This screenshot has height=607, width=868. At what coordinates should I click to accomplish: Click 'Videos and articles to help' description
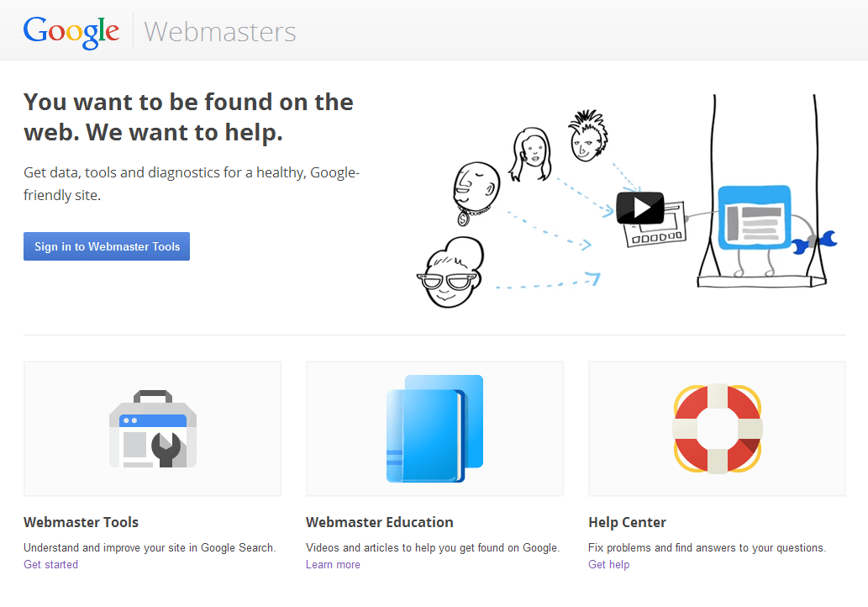click(433, 548)
